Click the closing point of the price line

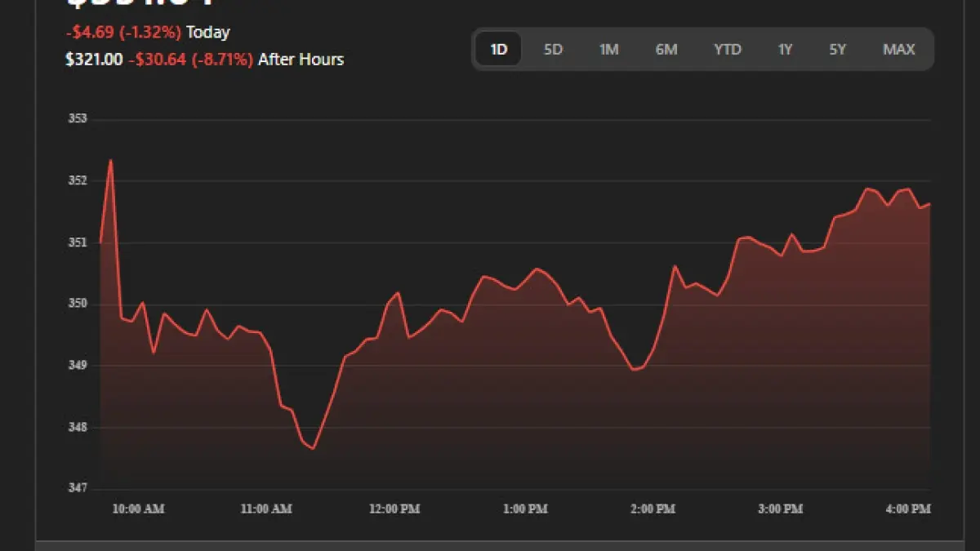pos(930,204)
